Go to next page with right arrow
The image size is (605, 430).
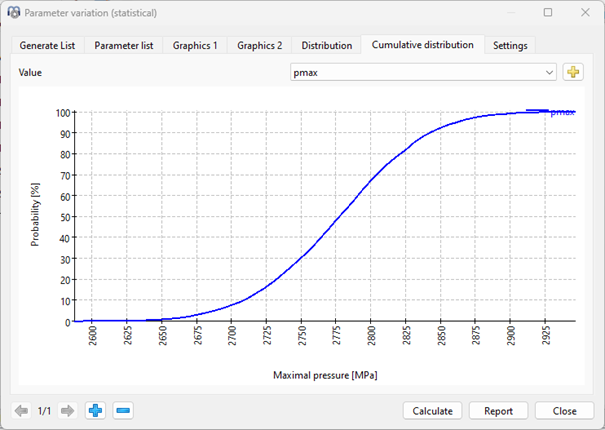coord(67,411)
